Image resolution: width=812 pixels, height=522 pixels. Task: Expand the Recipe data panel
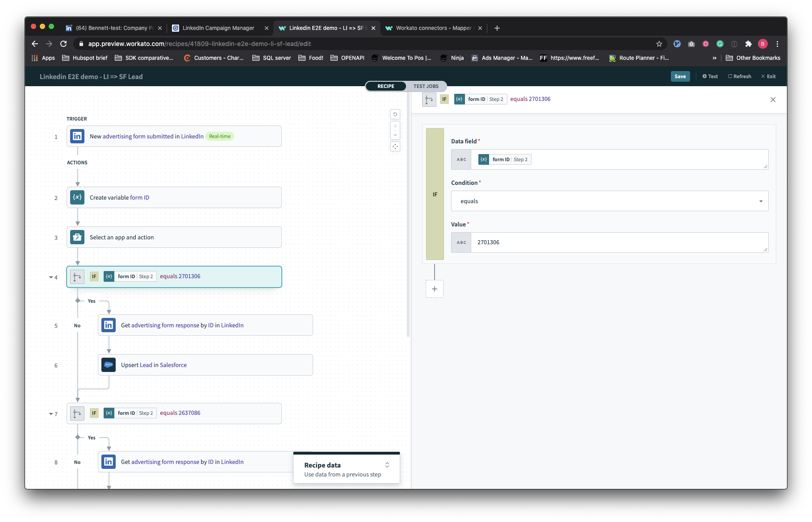click(387, 464)
